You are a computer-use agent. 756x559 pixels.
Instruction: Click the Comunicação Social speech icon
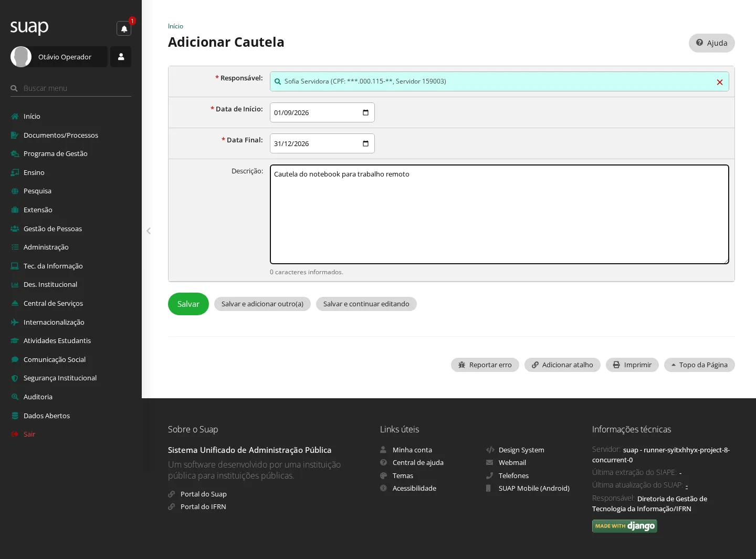point(15,359)
